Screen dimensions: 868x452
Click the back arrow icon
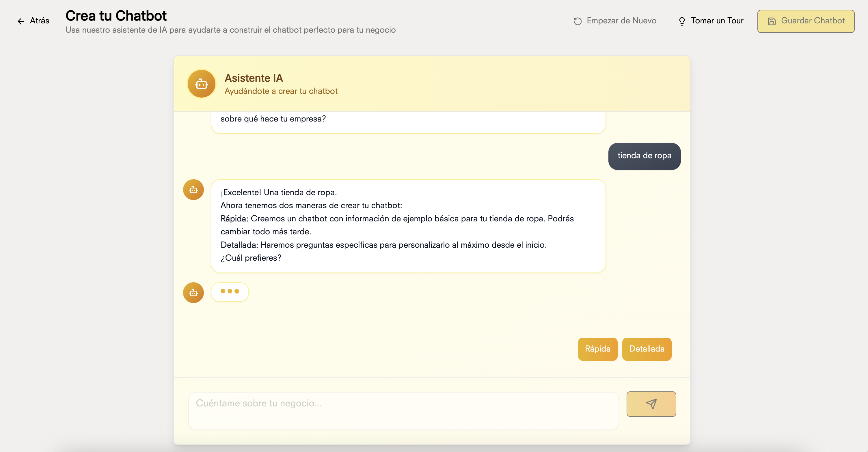coord(21,21)
